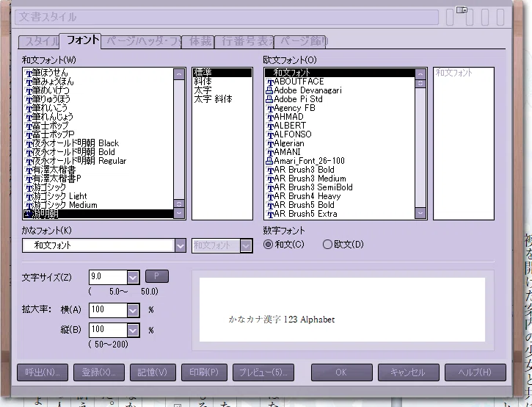Choose 太字 斜体 font style
Screen dimensions: 532x407
pos(222,99)
